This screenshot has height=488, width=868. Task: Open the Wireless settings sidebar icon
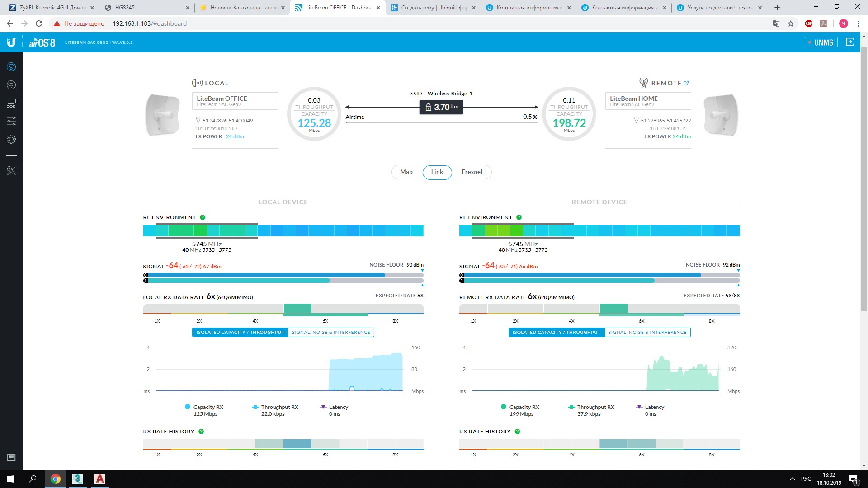tap(11, 85)
